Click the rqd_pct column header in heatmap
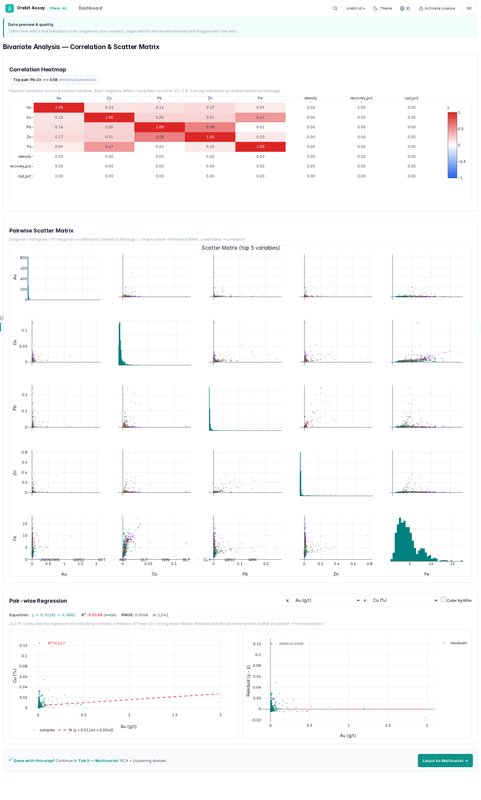The image size is (481, 800). 412,98
